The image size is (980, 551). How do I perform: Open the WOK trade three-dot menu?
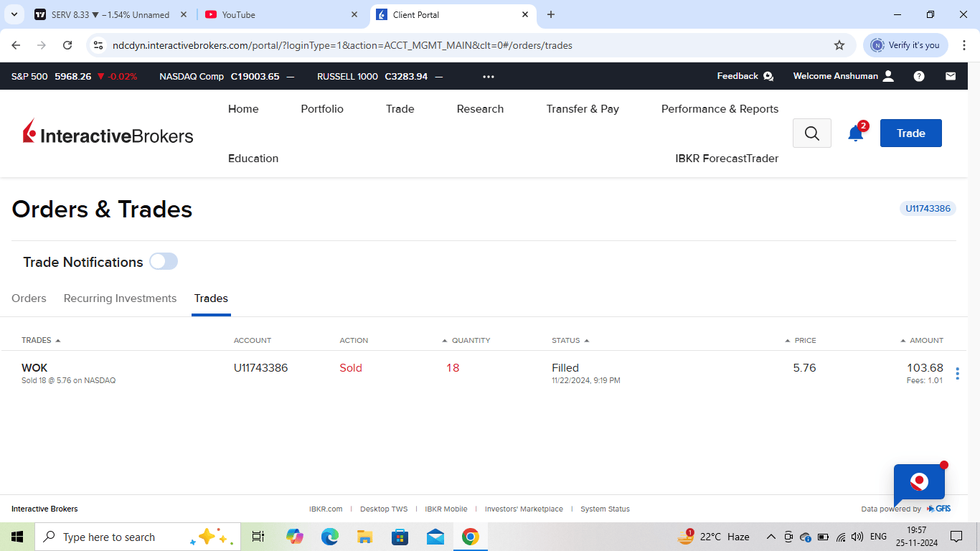pyautogui.click(x=957, y=374)
